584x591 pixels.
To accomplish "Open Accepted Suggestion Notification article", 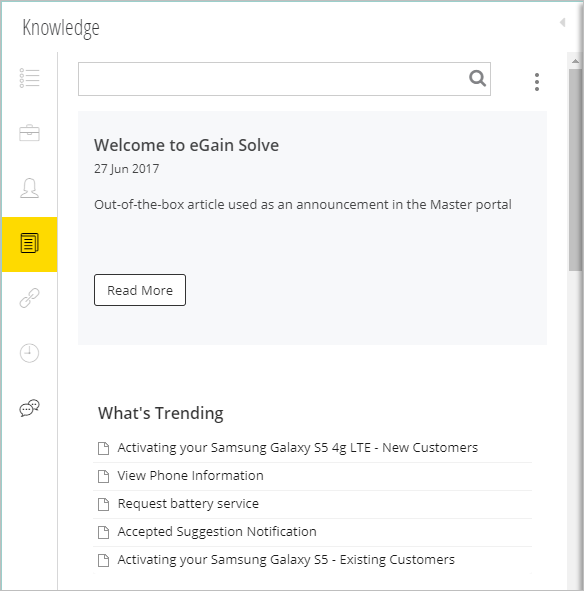I will [x=217, y=531].
